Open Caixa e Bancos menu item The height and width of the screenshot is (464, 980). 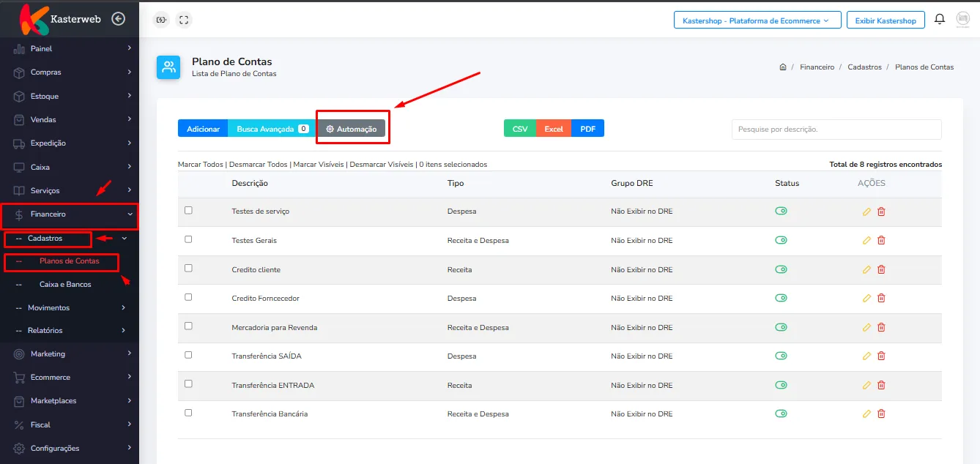(65, 284)
